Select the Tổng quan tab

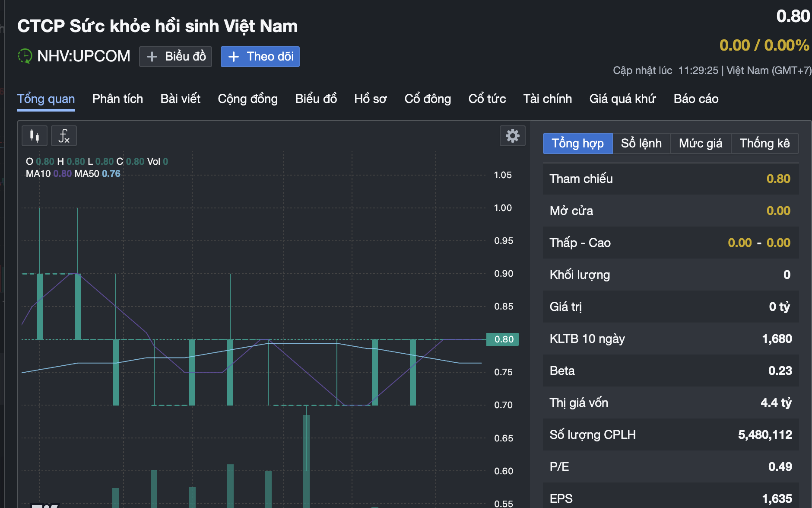[46, 99]
